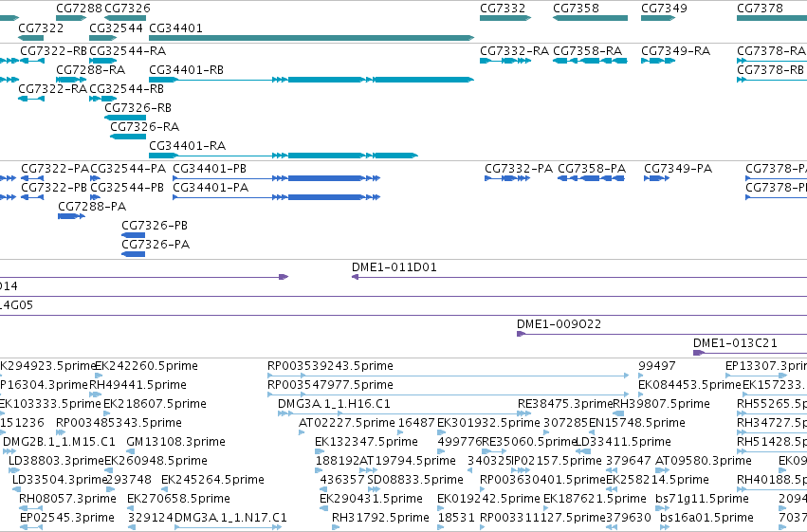
Task: Select protein feature CG7326-PB
Action: tap(134, 235)
